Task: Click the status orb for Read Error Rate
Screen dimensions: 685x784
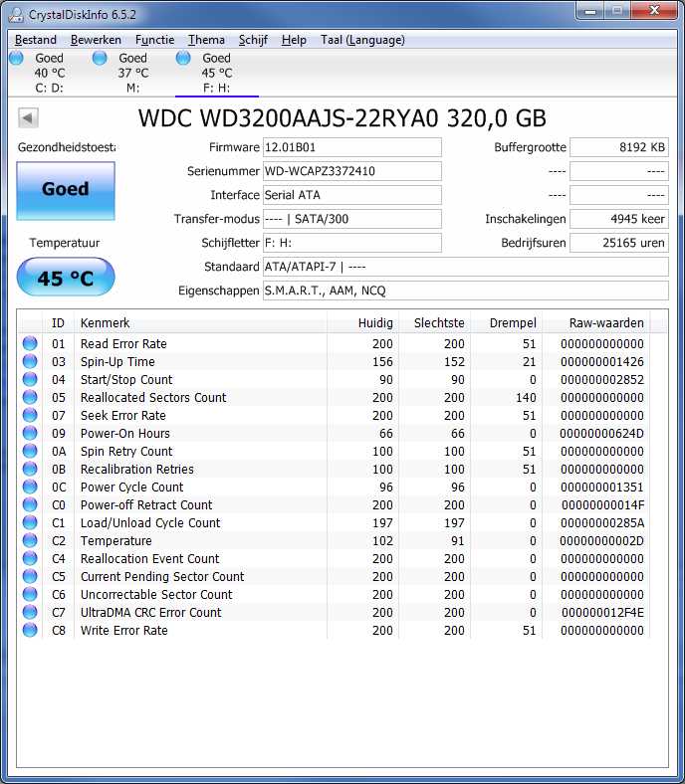Action: click(x=30, y=343)
